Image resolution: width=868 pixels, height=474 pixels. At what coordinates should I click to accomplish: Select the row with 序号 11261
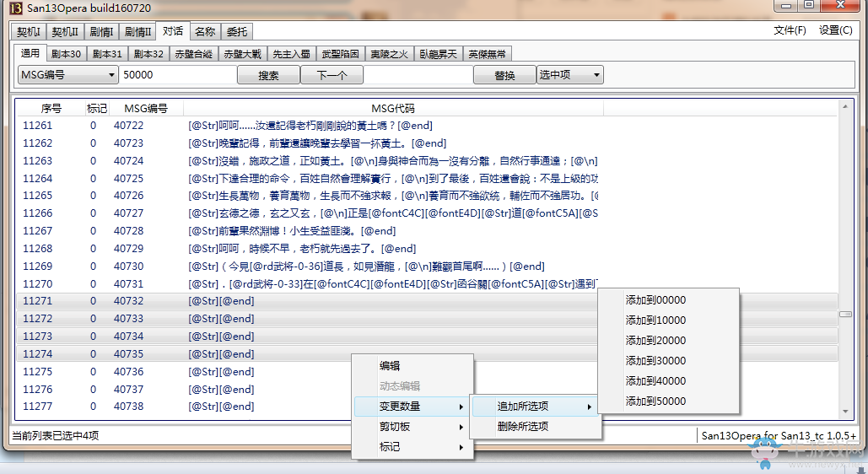click(427, 126)
